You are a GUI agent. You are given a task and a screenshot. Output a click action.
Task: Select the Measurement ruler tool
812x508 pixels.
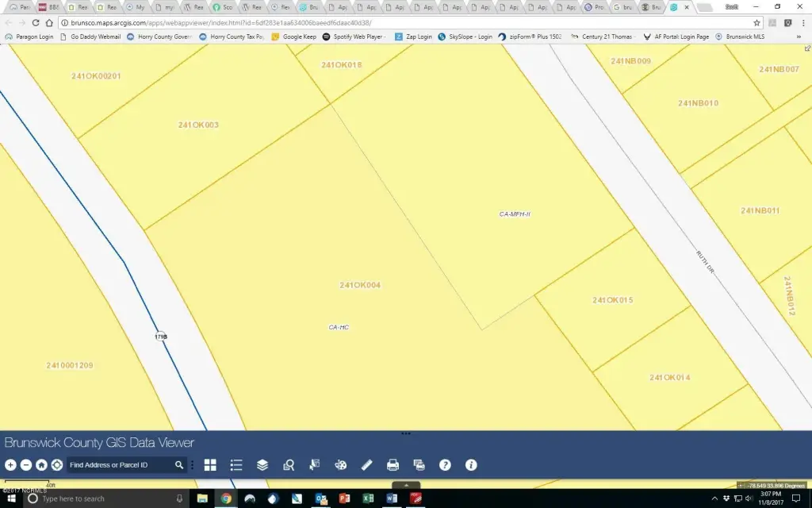click(x=366, y=465)
